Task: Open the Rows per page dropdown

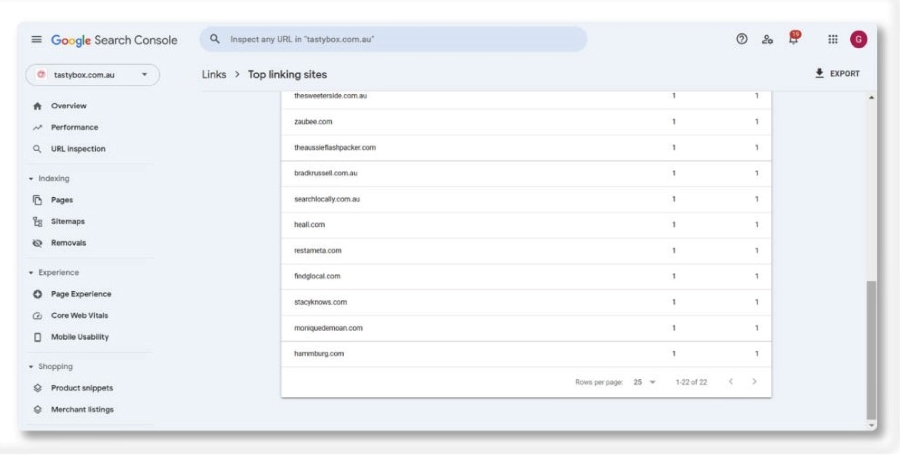Action: coord(645,382)
